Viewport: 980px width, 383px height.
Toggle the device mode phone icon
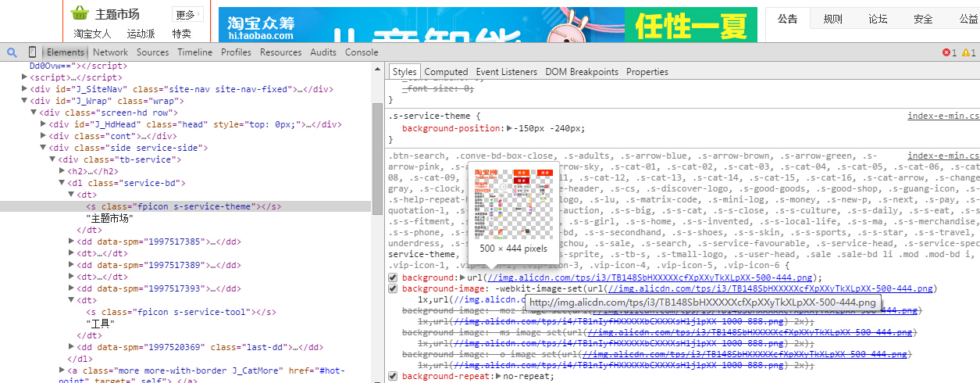pyautogui.click(x=32, y=52)
